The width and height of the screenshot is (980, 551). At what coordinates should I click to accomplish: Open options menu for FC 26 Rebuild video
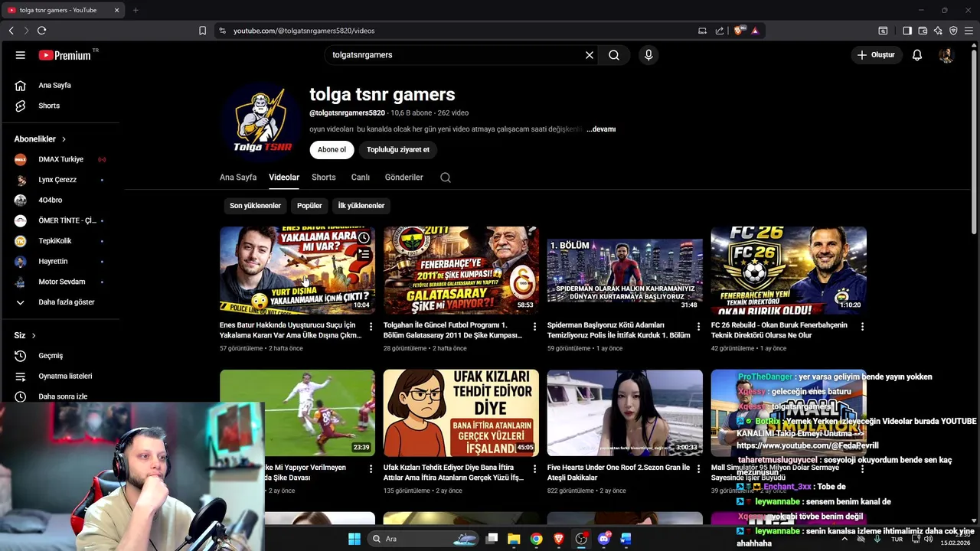click(862, 327)
